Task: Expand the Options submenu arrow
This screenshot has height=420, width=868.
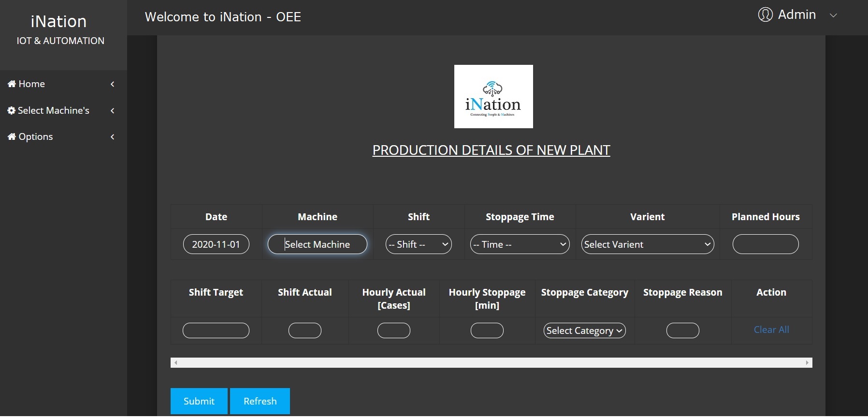Action: pos(113,137)
